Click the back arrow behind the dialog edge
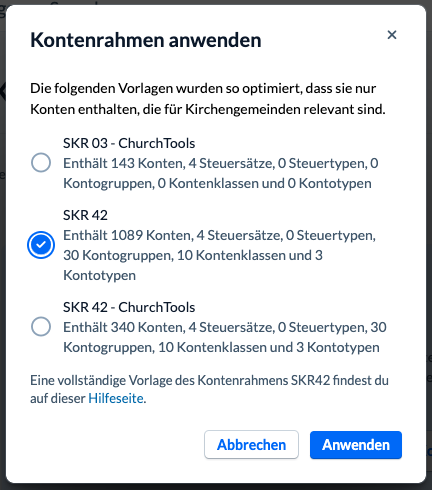The height and width of the screenshot is (490, 432). [3, 91]
